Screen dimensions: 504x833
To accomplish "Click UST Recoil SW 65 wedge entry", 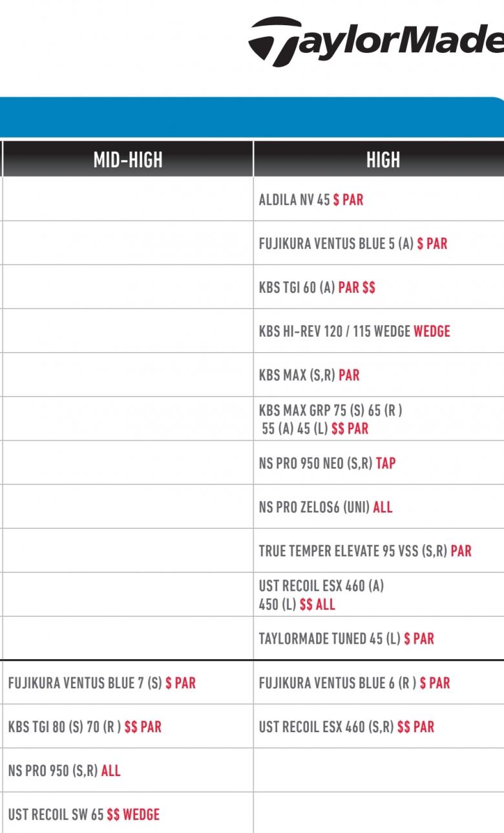I will 83,815.
